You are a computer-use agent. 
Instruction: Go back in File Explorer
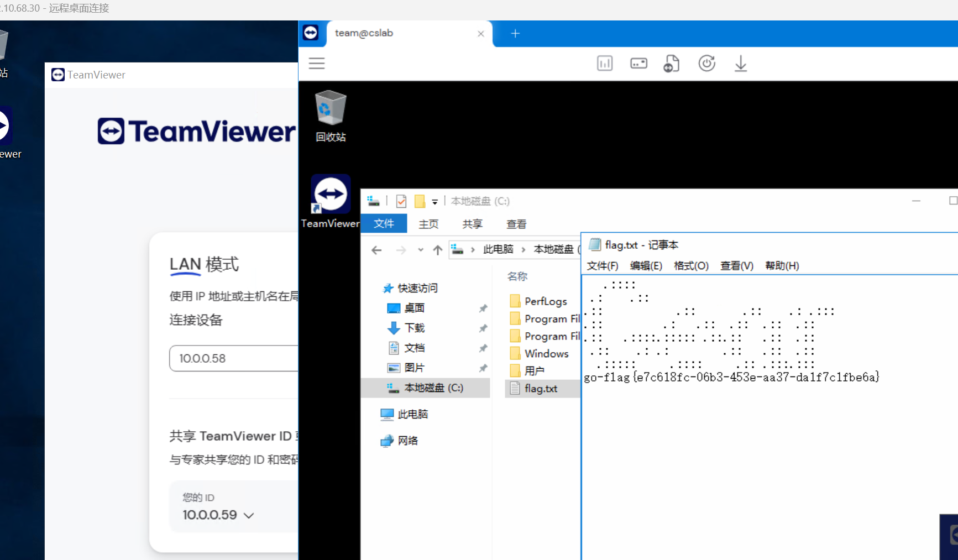[x=376, y=250]
